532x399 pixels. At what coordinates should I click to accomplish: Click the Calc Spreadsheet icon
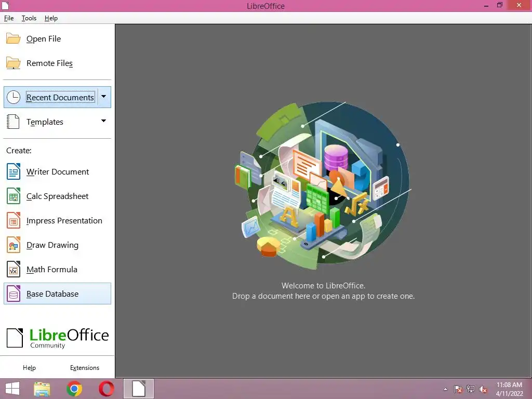(x=14, y=196)
